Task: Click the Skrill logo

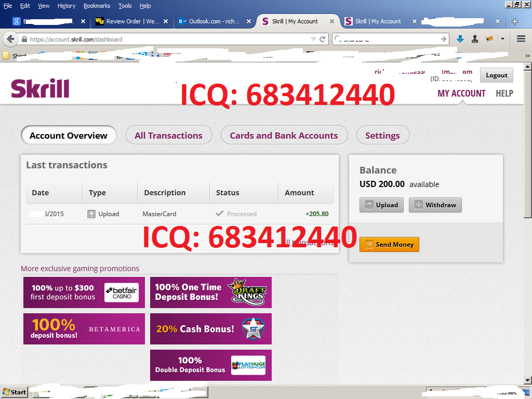Action: coord(40,88)
